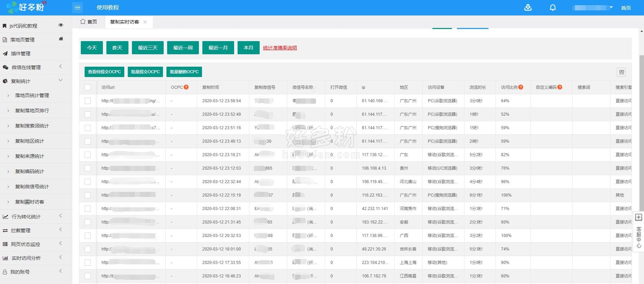The image size is (644, 284).
Task: Open 使用教程 in top bar
Action: pos(108,8)
